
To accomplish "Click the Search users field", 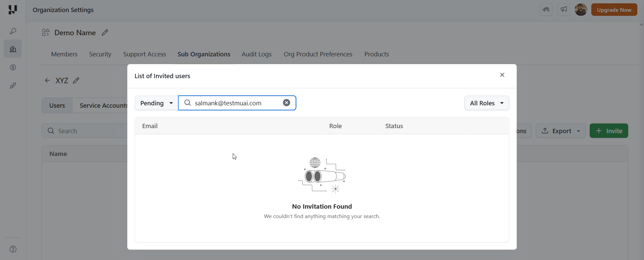I will click(85, 131).
